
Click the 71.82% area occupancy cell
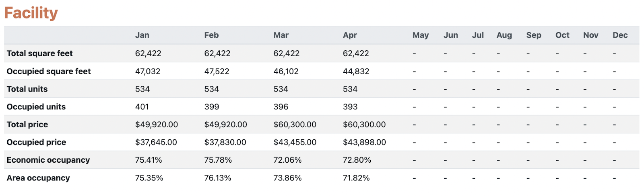tap(356, 178)
